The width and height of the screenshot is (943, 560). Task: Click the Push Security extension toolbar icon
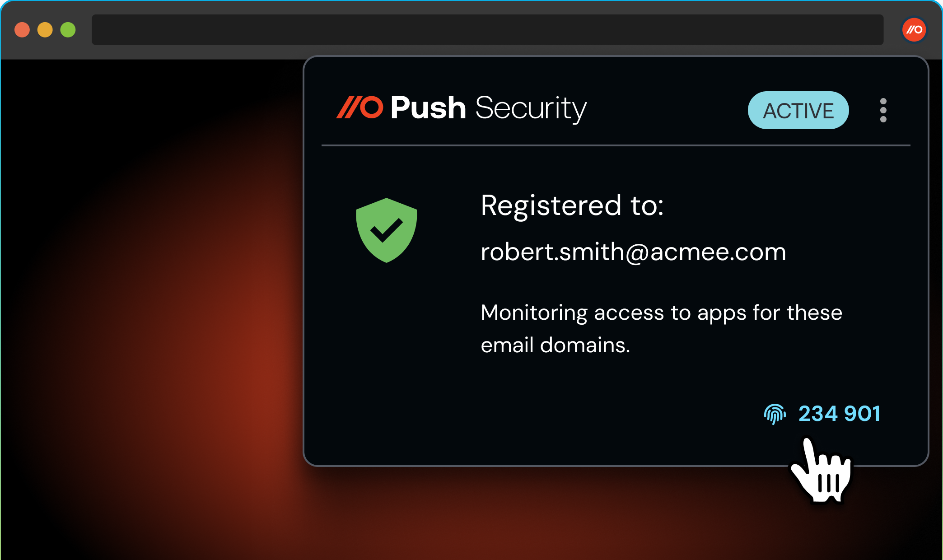[914, 30]
